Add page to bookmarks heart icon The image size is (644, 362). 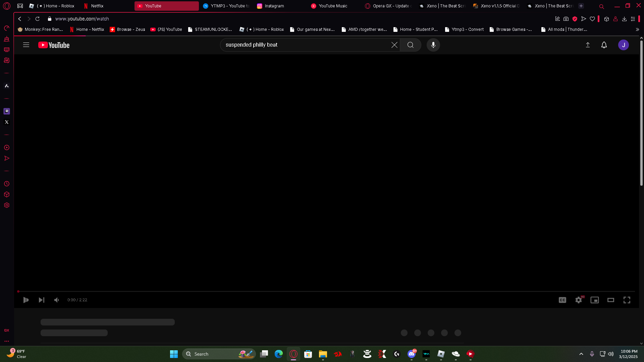tap(592, 19)
